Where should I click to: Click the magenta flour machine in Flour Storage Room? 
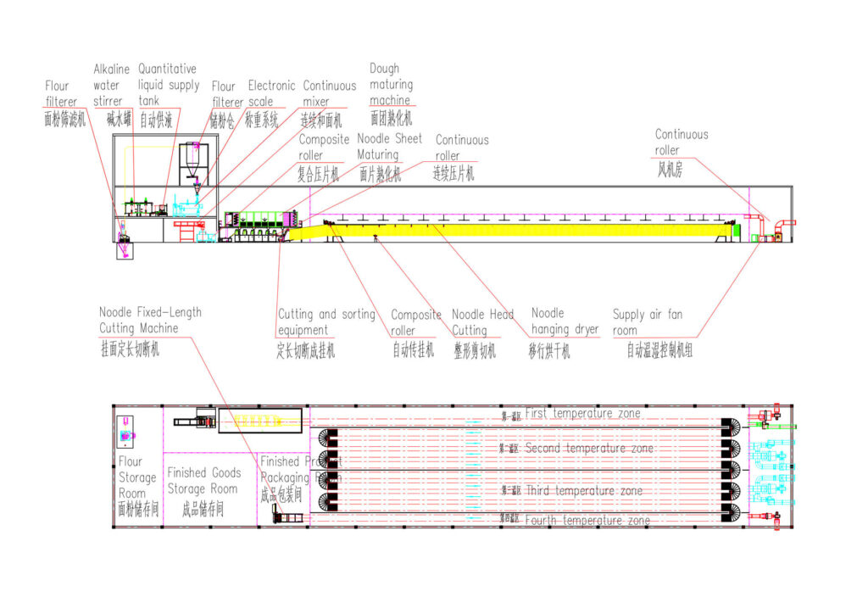pos(126,432)
